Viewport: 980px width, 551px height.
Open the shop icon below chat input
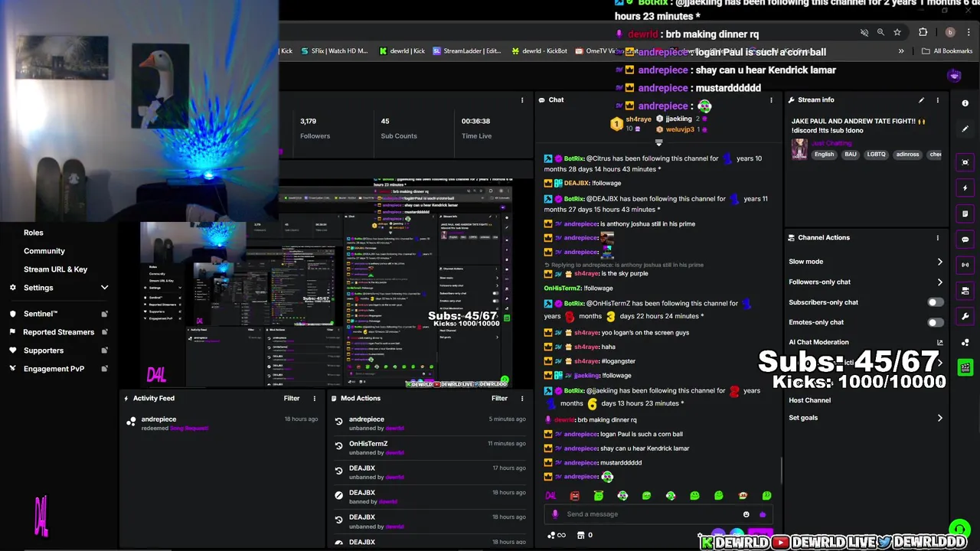tap(580, 535)
